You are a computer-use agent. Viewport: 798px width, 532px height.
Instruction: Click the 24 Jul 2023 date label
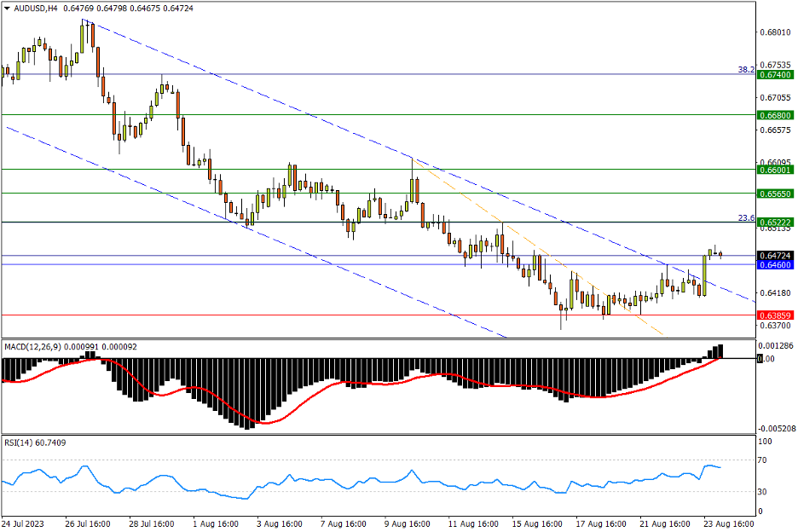[23, 522]
